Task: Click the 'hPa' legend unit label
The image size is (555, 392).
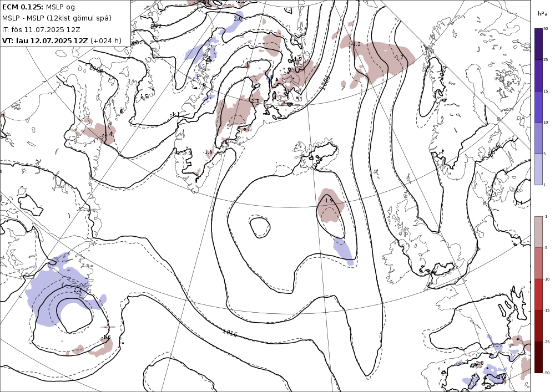Action: 542,14
